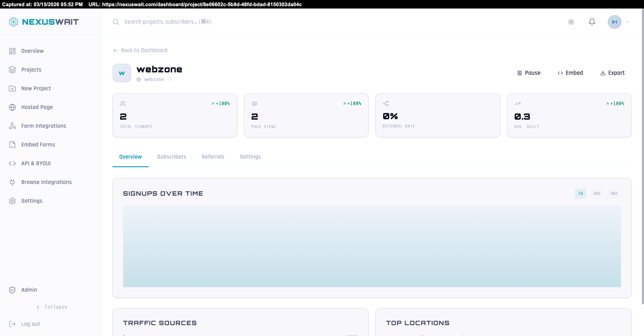The width and height of the screenshot is (644, 336).
Task: Collapse the sidebar navigation
Action: [x=52, y=307]
